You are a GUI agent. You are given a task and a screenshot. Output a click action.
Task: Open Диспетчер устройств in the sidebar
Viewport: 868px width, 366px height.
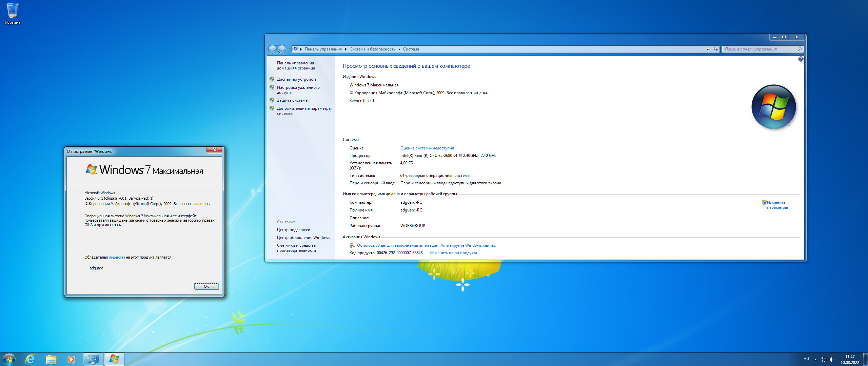click(x=297, y=79)
